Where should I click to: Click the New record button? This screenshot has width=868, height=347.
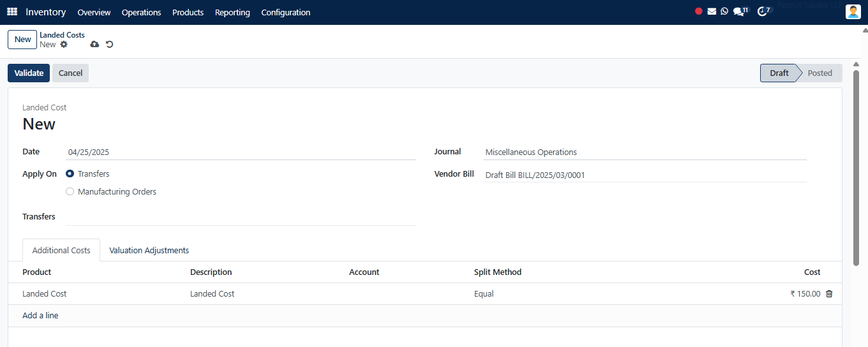(22, 40)
